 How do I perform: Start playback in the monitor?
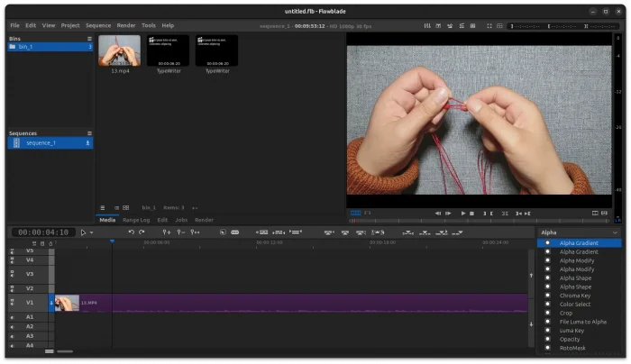click(x=462, y=214)
